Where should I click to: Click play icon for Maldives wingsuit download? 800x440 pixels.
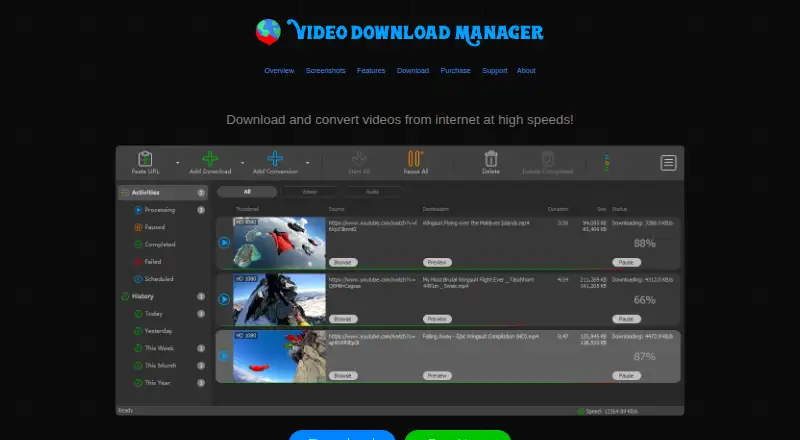coord(224,243)
